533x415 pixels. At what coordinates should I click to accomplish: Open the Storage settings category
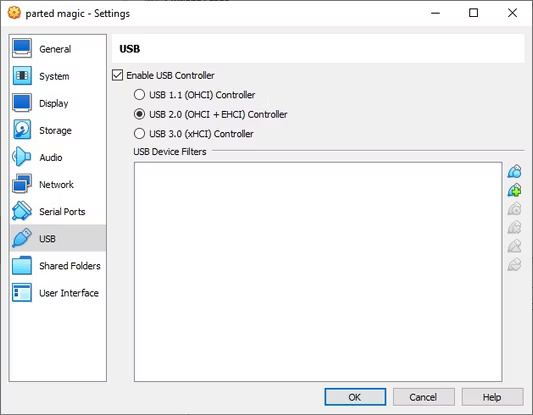(x=58, y=130)
